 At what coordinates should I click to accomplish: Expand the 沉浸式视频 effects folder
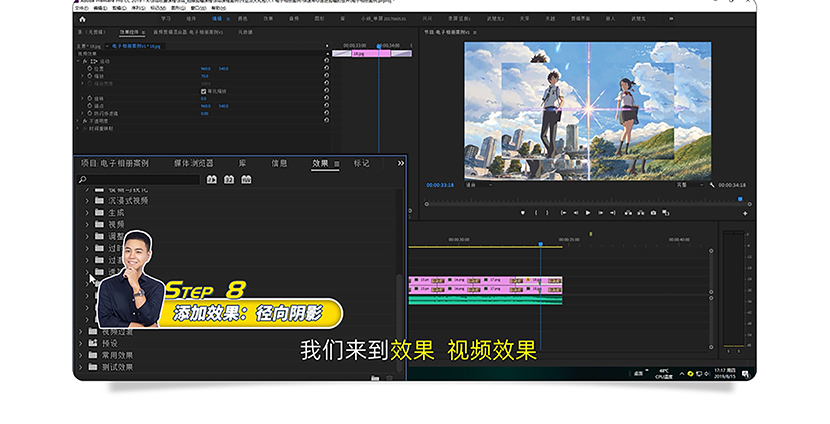coord(87,201)
